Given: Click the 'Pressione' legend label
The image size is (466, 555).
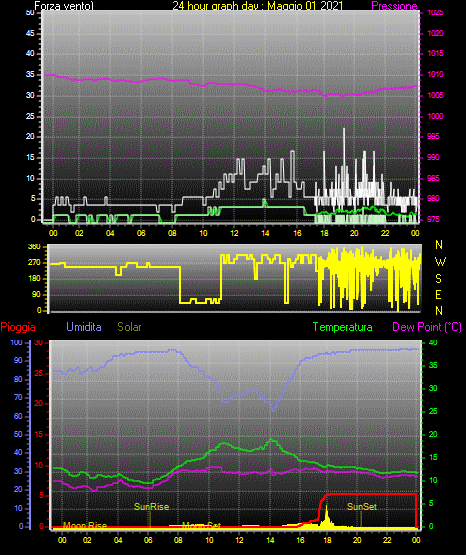Looking at the screenshot, I should click(394, 6).
